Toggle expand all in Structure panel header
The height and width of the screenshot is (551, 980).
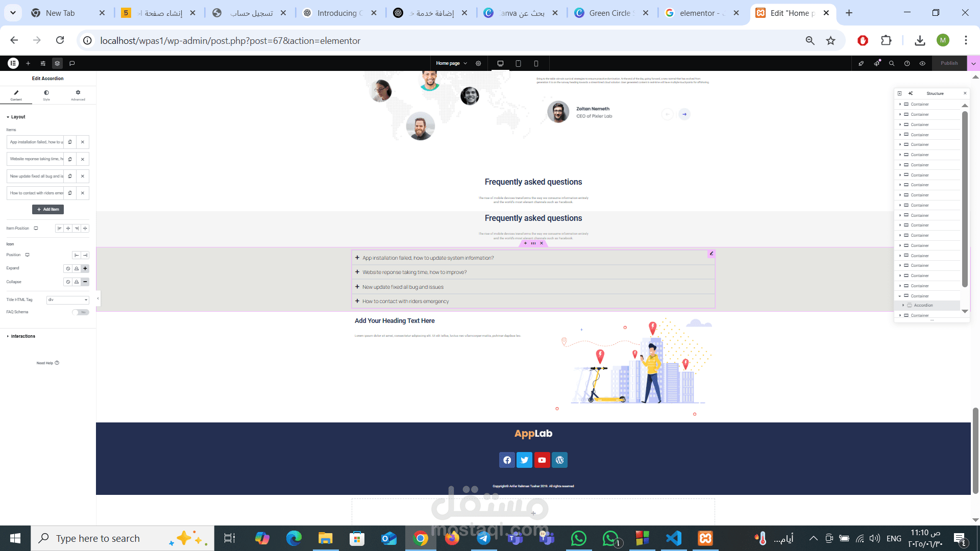[x=899, y=93]
